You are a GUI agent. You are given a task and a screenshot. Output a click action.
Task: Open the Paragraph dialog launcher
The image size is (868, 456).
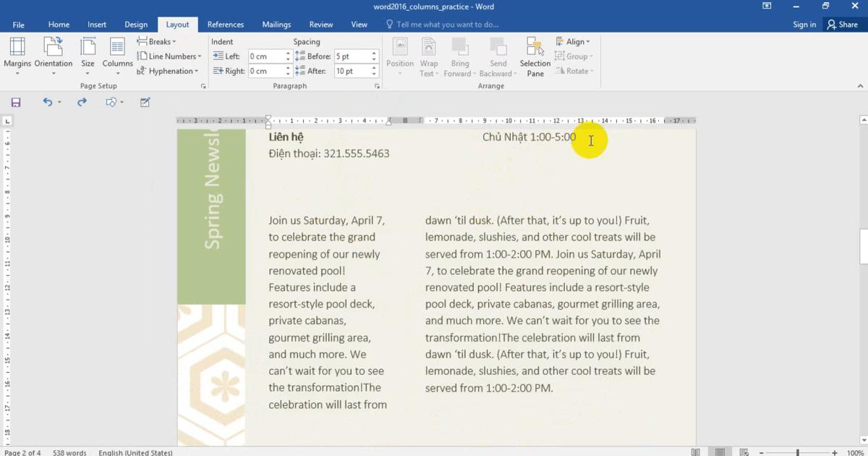coord(378,86)
